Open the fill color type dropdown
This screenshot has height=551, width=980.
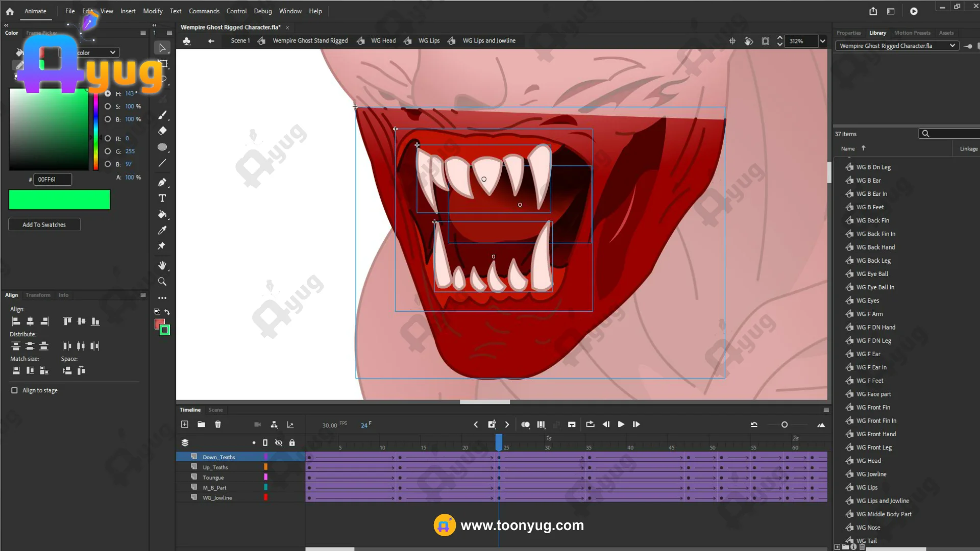(112, 53)
